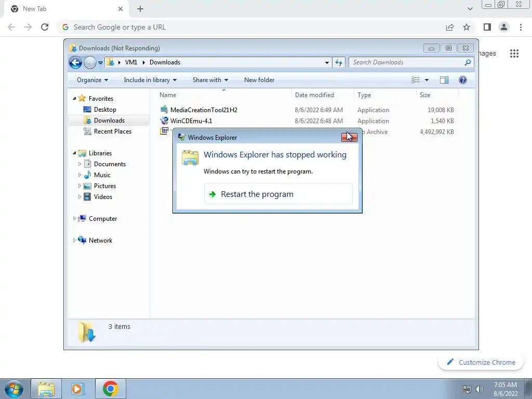Select Network in navigation pane
Viewport: 532px width, 399px height.
[100, 240]
